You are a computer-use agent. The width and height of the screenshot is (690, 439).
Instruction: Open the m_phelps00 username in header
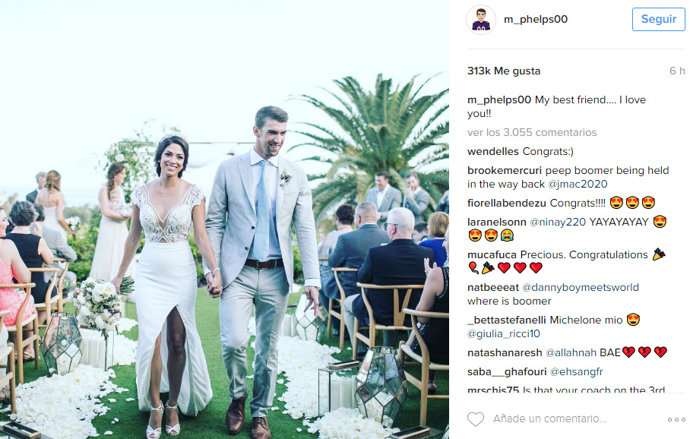tap(536, 19)
